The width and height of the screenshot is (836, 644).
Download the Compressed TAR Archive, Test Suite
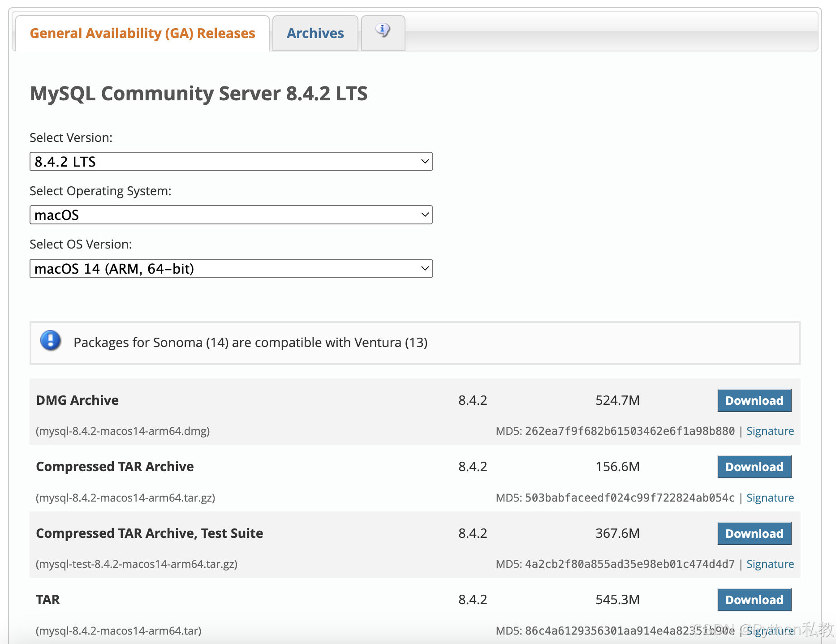click(x=754, y=533)
